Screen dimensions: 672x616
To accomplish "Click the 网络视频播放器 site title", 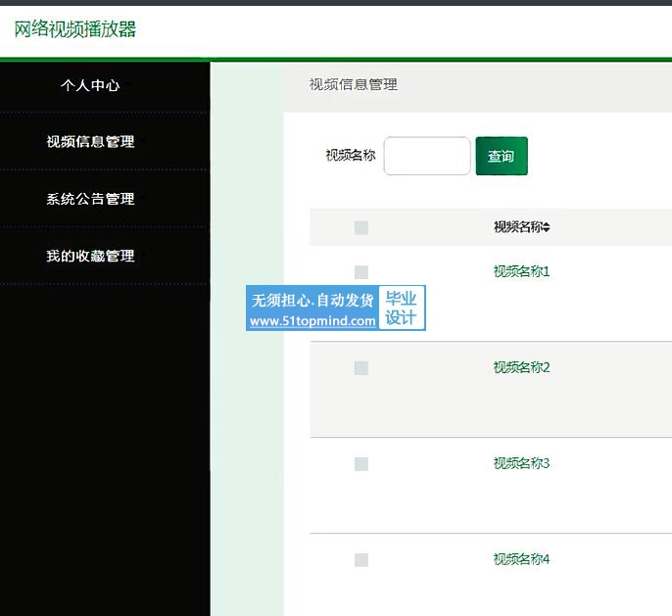I will pos(75,28).
